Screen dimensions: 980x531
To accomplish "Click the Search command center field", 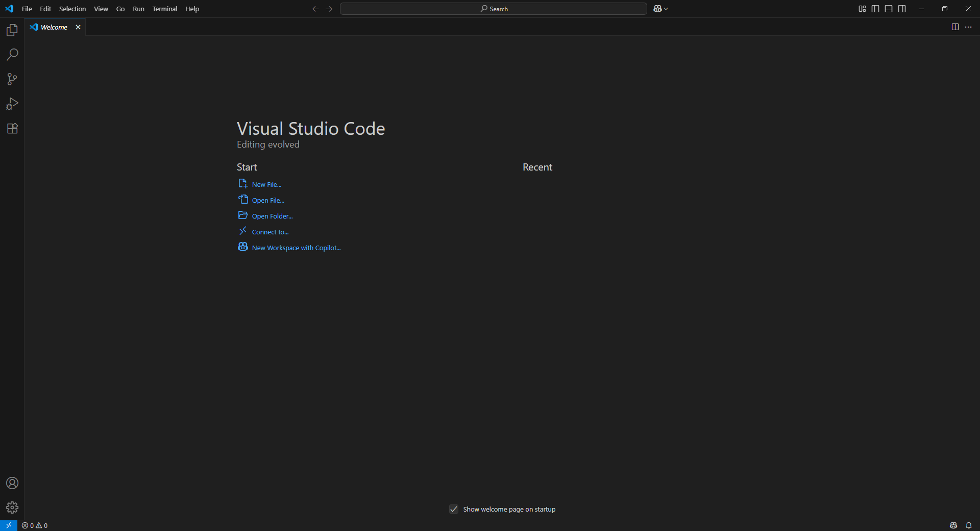I will (494, 9).
